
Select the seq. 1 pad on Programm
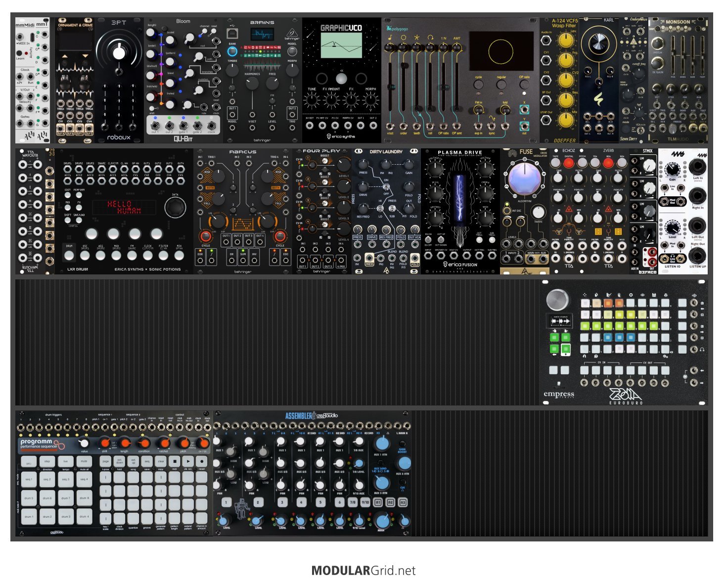[x=29, y=480]
